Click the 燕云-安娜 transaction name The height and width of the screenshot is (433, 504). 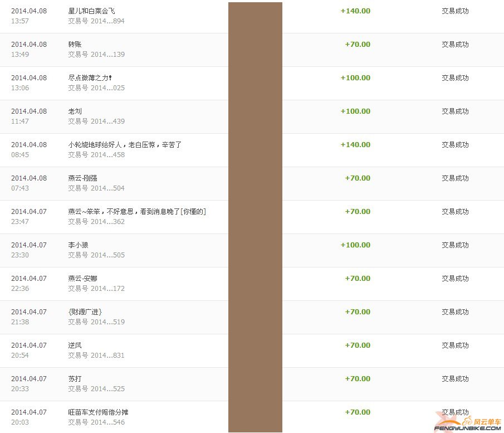click(82, 279)
